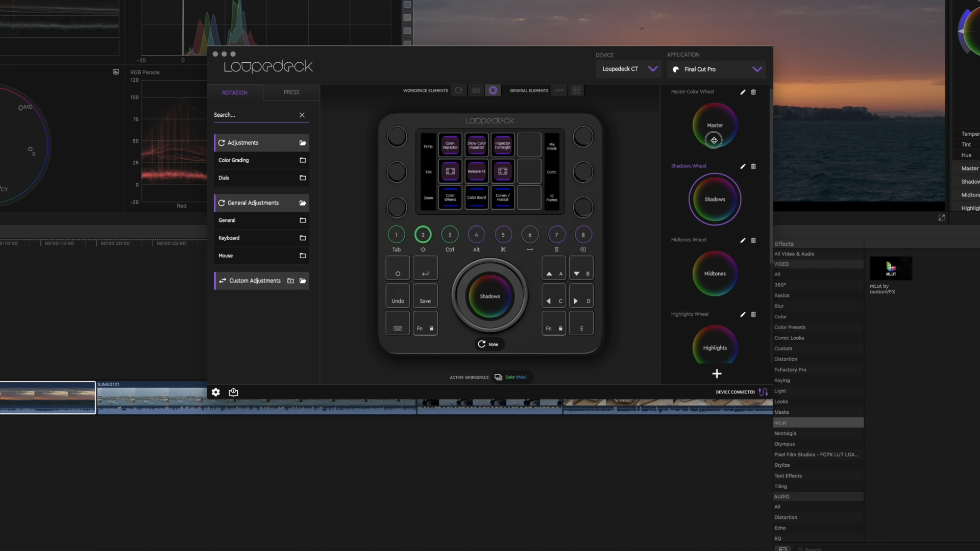Click the Curves / HueSat touch button
This screenshot has width=980, height=551.
tap(502, 197)
